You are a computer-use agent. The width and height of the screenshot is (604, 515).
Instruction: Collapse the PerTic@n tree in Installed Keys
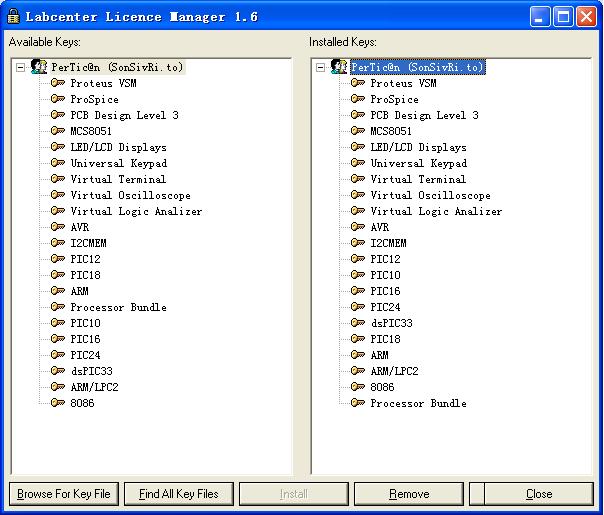[x=321, y=67]
